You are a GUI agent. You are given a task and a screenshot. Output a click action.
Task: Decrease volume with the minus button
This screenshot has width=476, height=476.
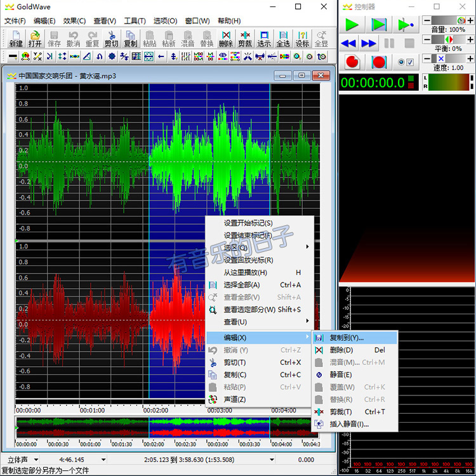426,21
